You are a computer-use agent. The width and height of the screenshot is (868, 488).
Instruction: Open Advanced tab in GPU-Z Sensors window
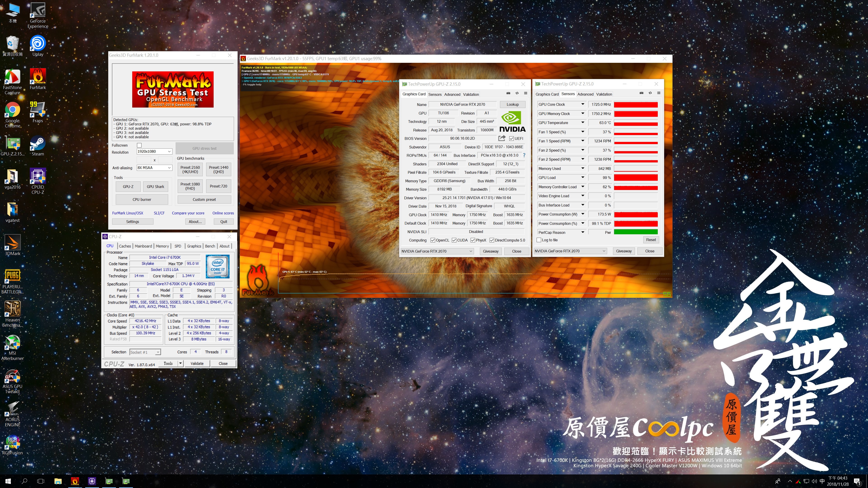(585, 94)
